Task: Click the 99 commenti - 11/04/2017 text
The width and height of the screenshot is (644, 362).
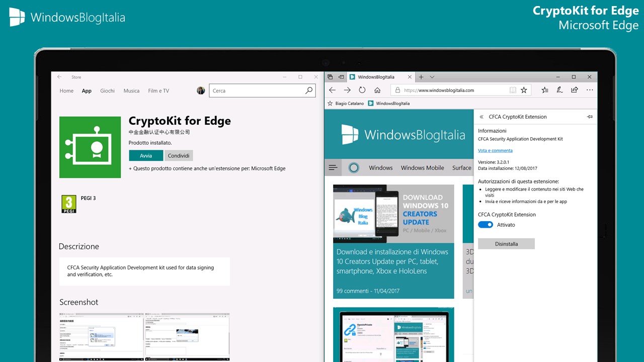Action: click(x=369, y=291)
